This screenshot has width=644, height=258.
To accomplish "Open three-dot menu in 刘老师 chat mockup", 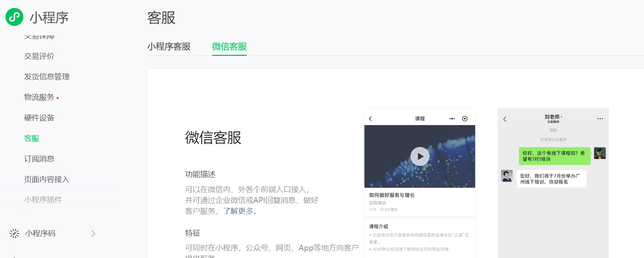I will pyautogui.click(x=600, y=119).
